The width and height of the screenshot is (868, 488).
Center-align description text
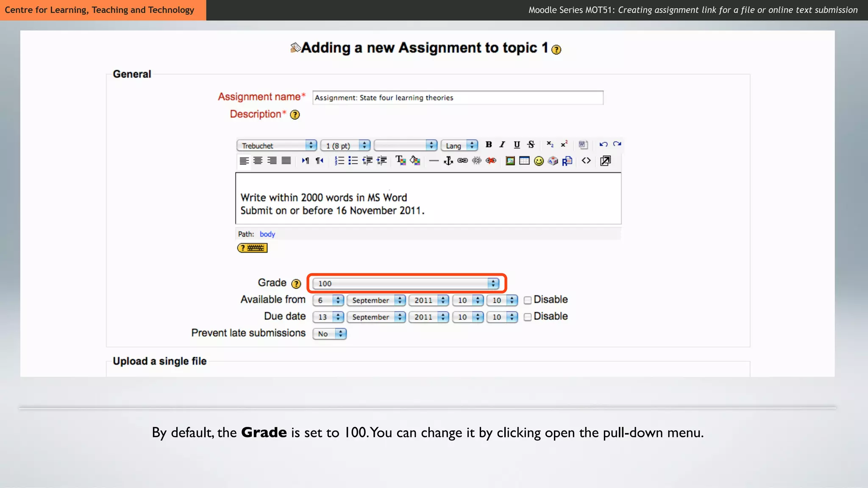pos(258,161)
